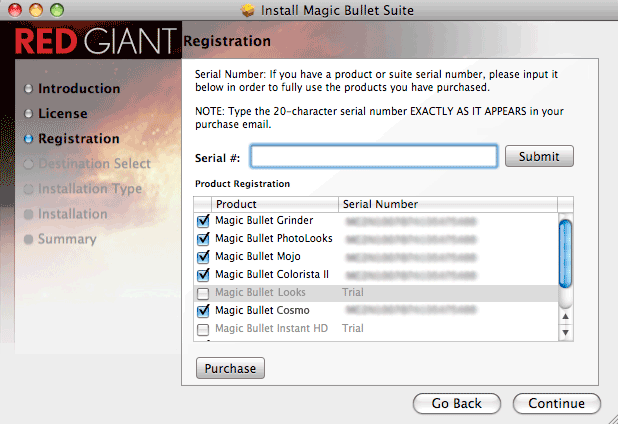
Task: Enable the Magic Bullet Looks checkbox
Action: tap(203, 294)
